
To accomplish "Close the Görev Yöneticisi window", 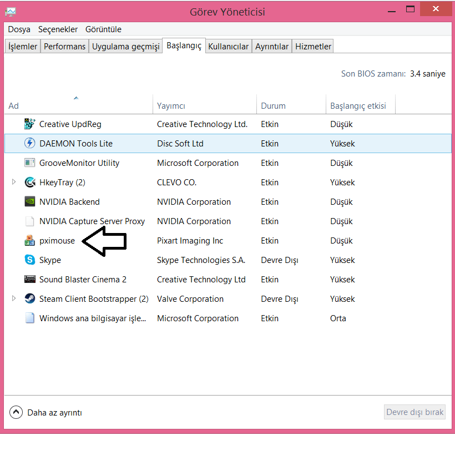I will coord(436,9).
